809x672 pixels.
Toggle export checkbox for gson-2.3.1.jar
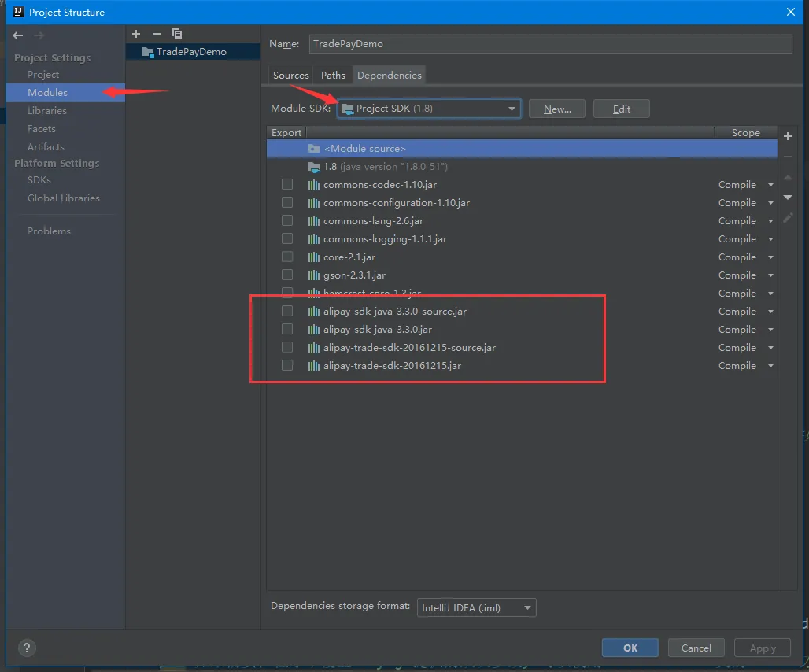click(287, 275)
